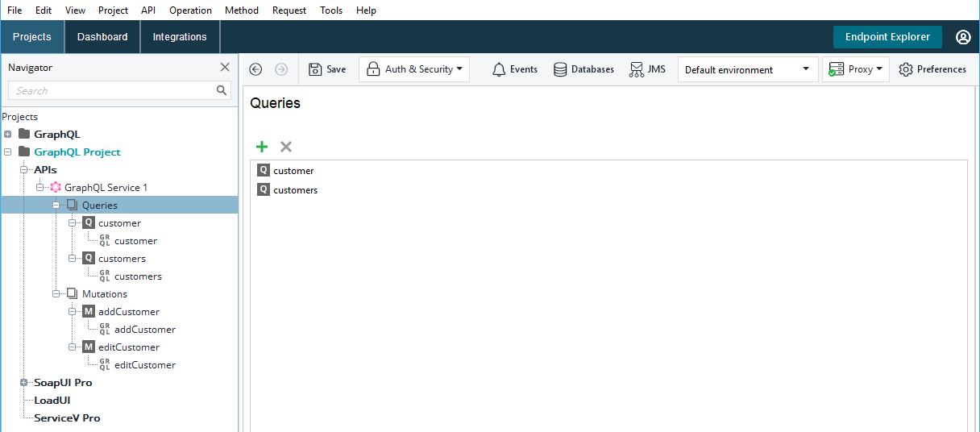Image resolution: width=980 pixels, height=432 pixels.
Task: Click Q icon of customer in Queries list
Action: click(264, 171)
